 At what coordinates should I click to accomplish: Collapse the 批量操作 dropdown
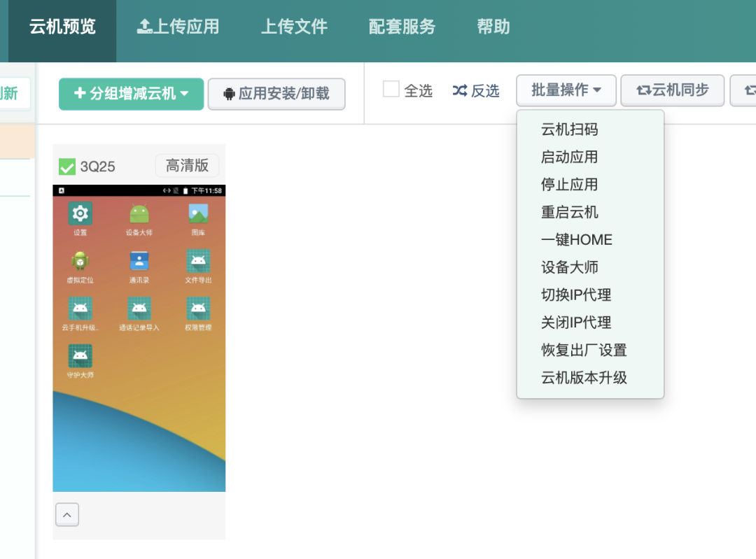point(566,90)
